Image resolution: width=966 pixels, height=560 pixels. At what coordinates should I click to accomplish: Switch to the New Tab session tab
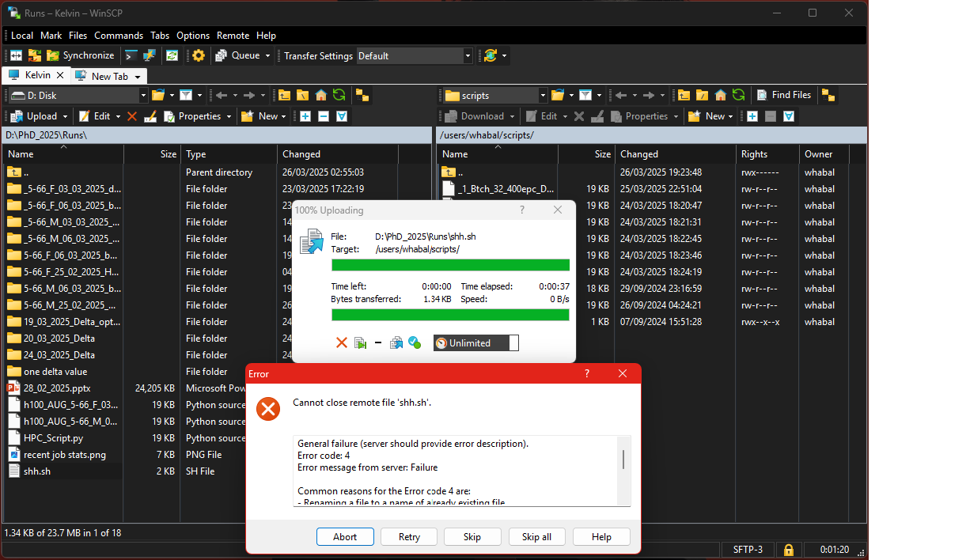click(109, 76)
